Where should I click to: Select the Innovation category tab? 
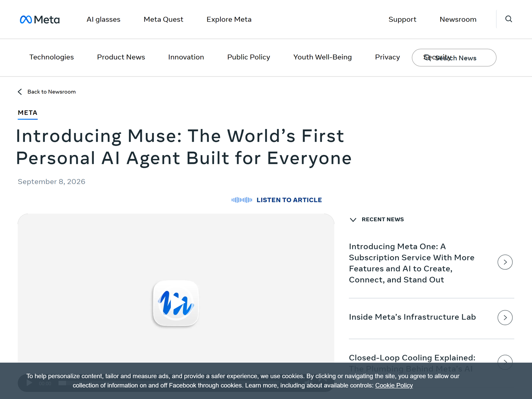coord(186,57)
